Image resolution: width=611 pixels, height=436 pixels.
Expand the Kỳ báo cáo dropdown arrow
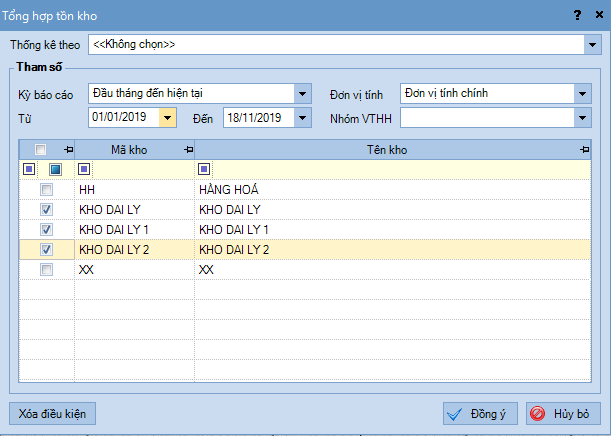click(302, 94)
